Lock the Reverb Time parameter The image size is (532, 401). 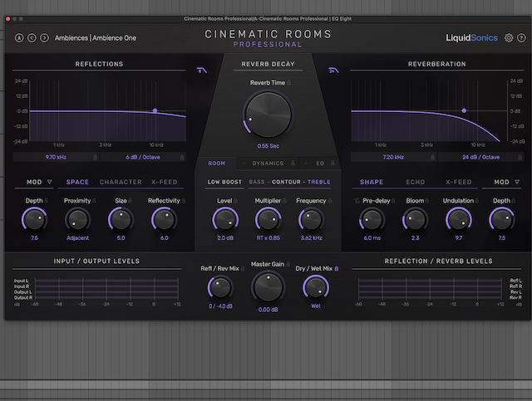click(x=289, y=83)
